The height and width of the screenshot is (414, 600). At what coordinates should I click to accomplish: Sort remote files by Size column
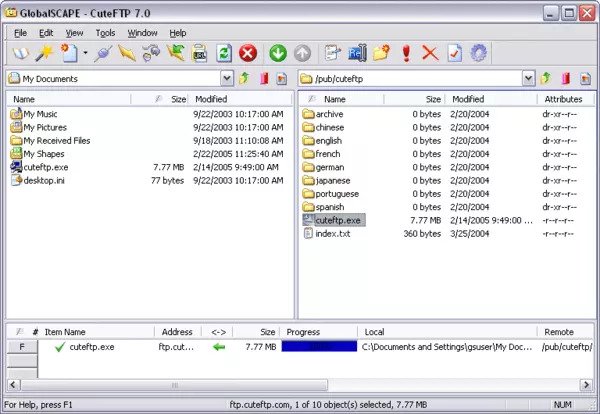click(x=414, y=99)
